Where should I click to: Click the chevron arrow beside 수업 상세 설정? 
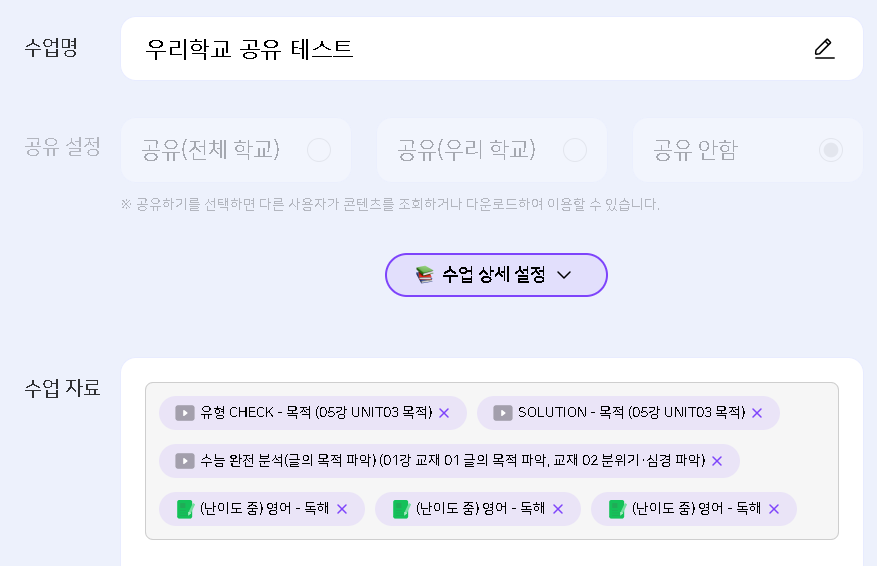(x=564, y=275)
